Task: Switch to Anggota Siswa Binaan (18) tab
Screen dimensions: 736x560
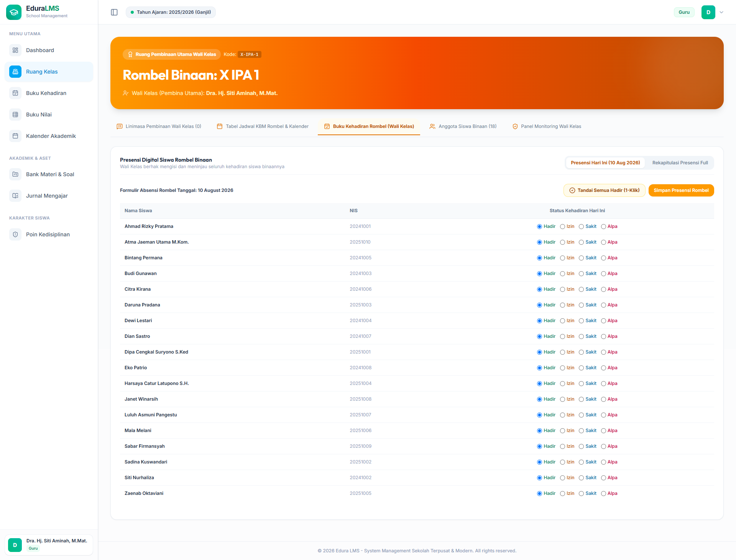Action: coord(463,126)
